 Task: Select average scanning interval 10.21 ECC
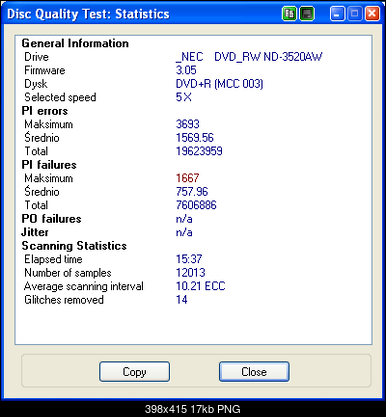pos(201,286)
